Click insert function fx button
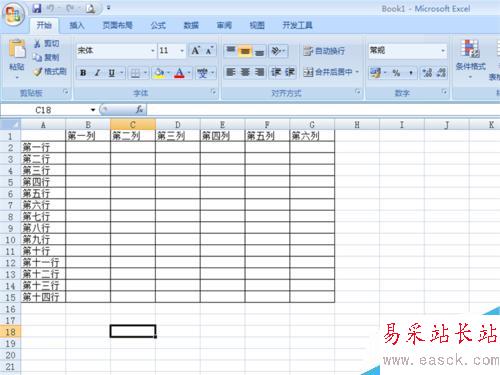Viewport: 500px width, 375px height. pyautogui.click(x=140, y=109)
